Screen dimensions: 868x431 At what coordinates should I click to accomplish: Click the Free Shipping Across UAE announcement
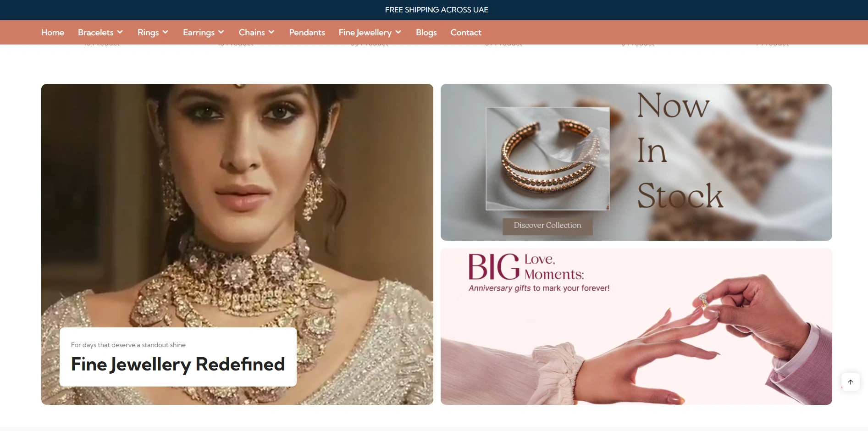[436, 10]
